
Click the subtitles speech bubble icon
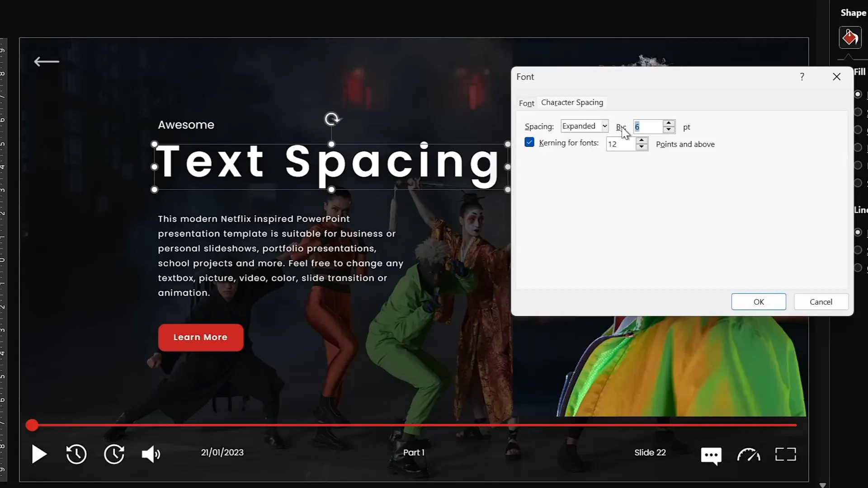[711, 455]
